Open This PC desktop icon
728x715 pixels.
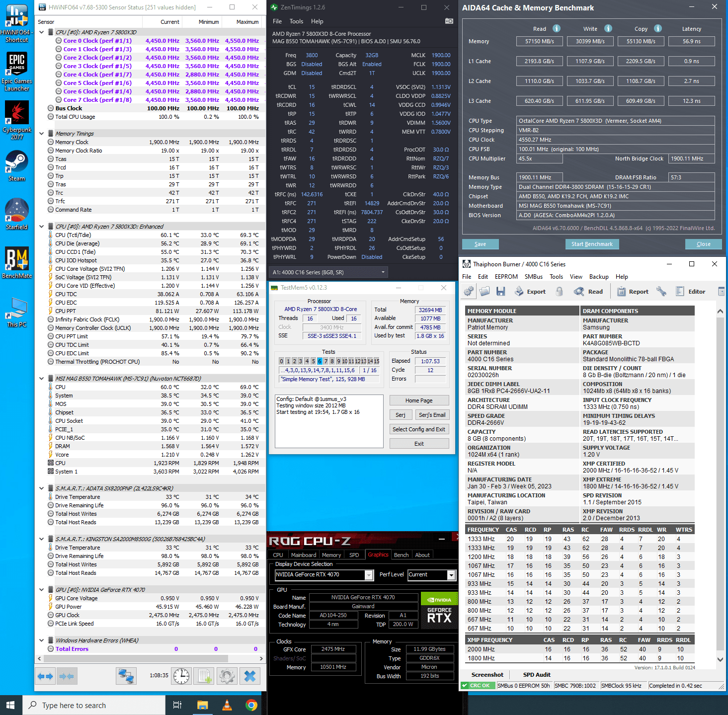tap(17, 312)
